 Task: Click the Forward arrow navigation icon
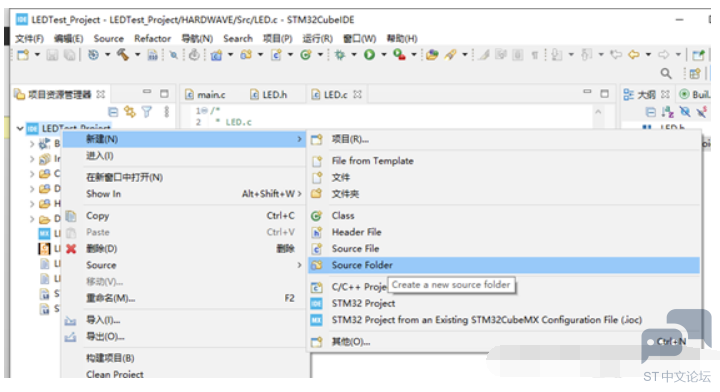tap(664, 55)
